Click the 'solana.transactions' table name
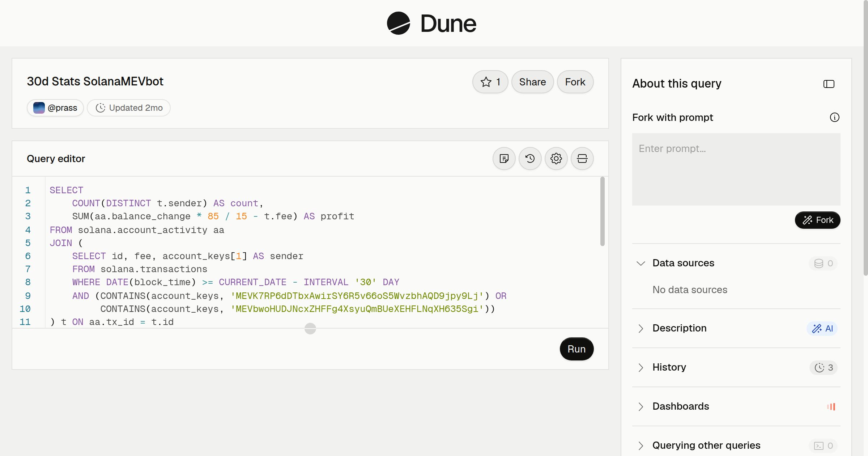The image size is (868, 456). pos(154,269)
